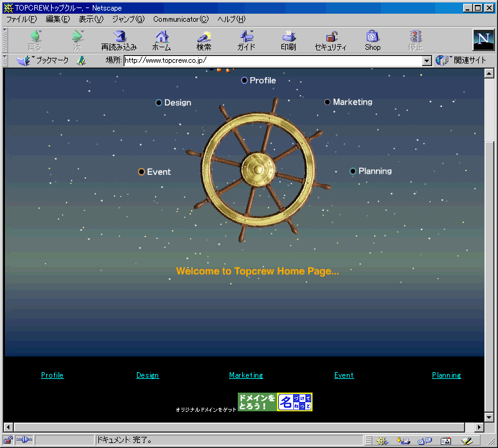
Task: Click the component bar grip handle
Action: (368, 441)
